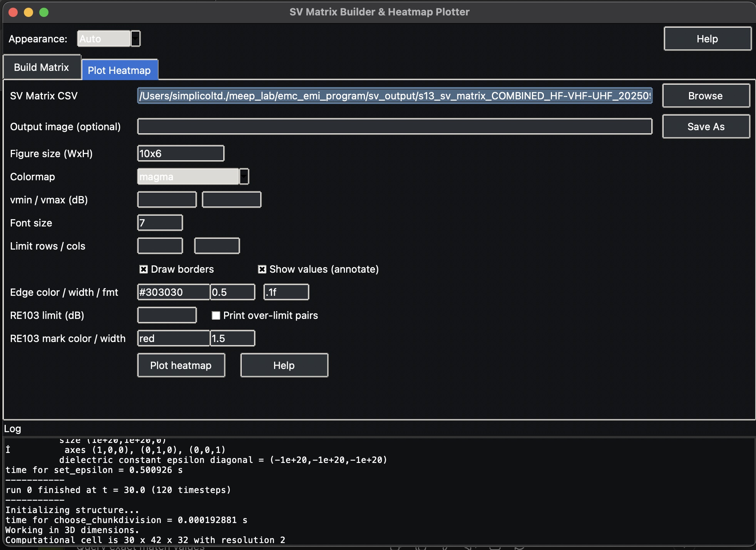Click the green zoom window button
Screen dimensions: 756x550
pos(44,12)
